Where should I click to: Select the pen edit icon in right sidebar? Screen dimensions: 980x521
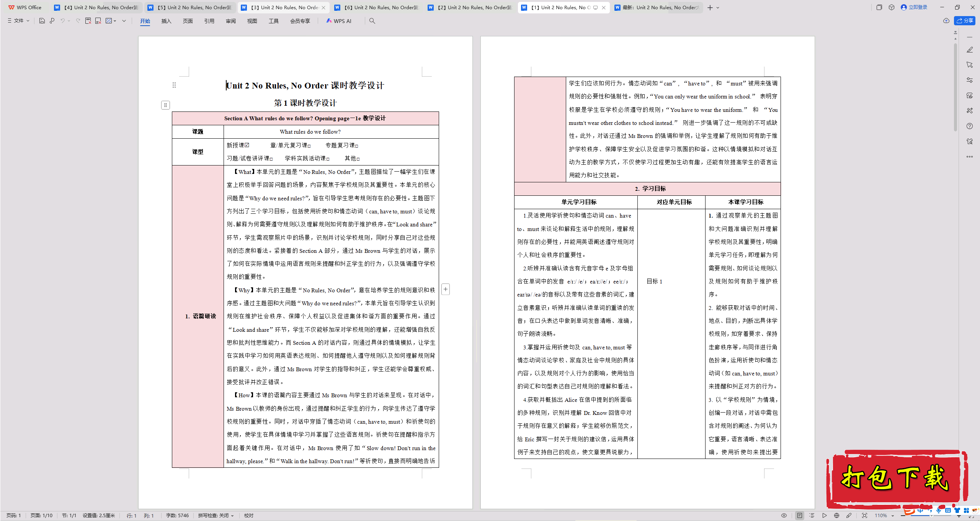(x=970, y=50)
